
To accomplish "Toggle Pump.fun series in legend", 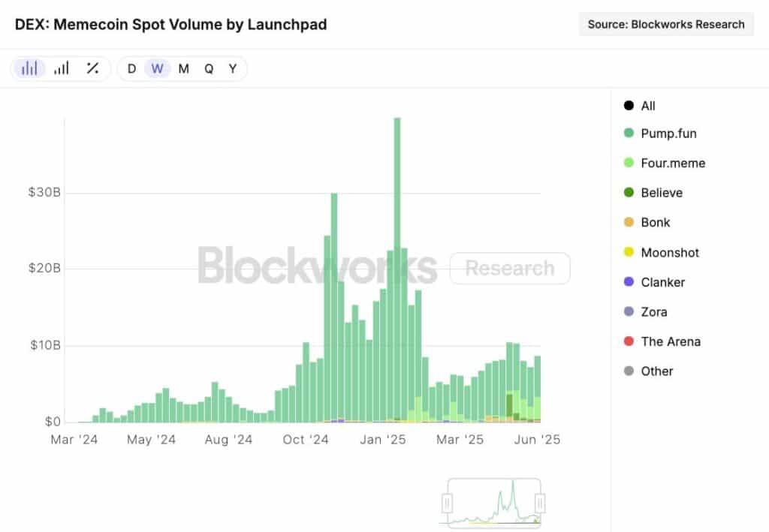I will tap(660, 134).
